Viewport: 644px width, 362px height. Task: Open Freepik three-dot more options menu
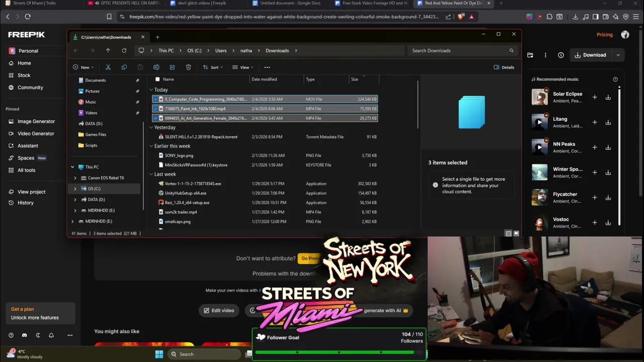(x=545, y=55)
